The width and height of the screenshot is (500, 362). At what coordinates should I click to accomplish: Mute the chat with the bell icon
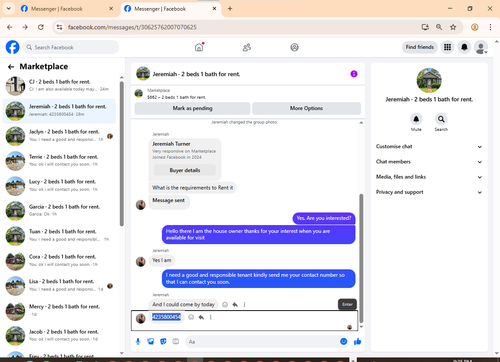click(x=416, y=119)
